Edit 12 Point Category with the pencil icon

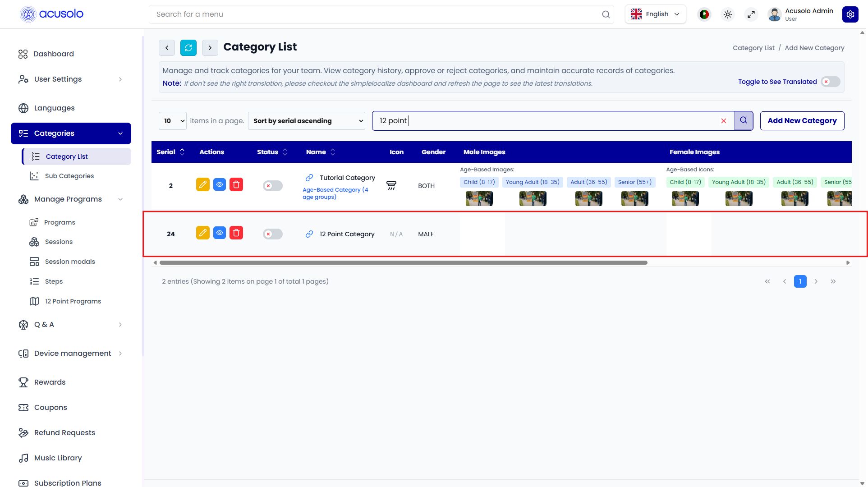[x=203, y=233]
